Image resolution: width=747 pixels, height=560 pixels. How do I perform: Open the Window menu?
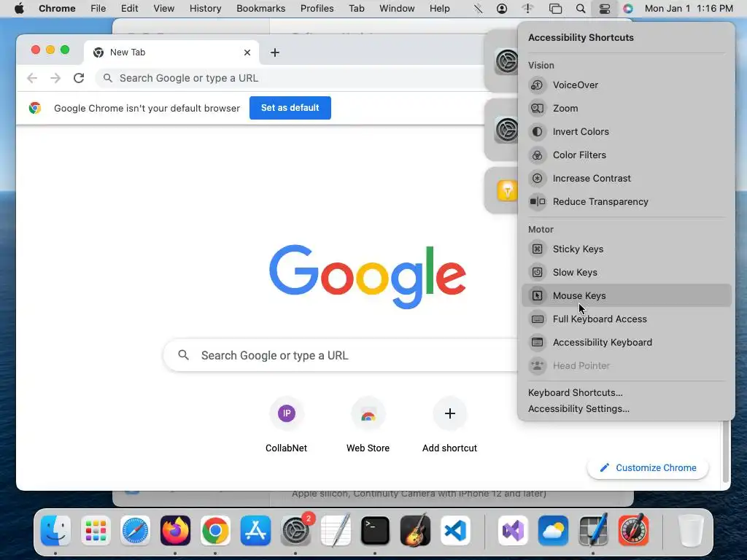pyautogui.click(x=397, y=9)
